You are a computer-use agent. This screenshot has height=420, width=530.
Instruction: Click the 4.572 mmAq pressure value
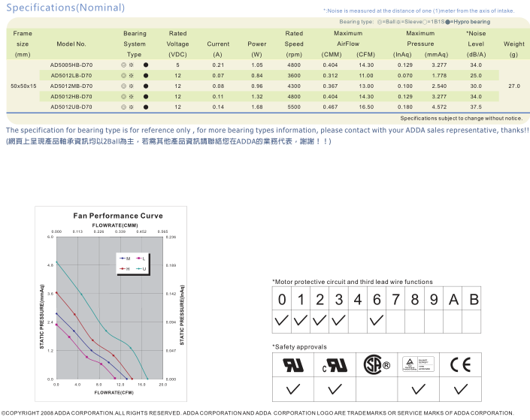(439, 107)
